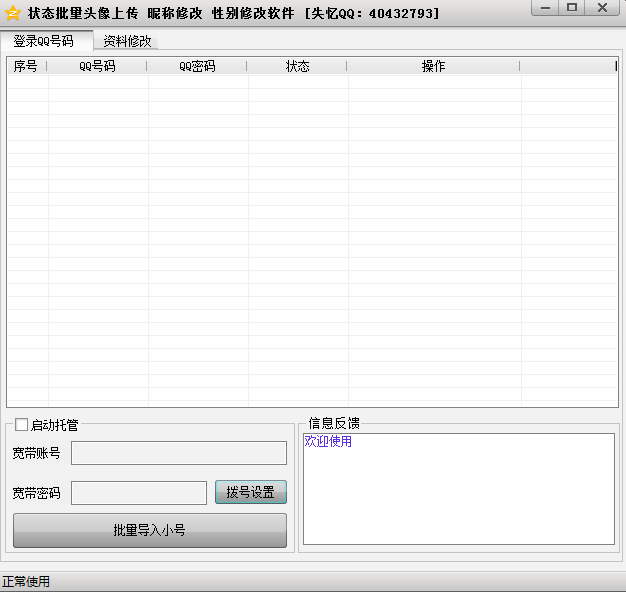Click the 操作 column header
This screenshot has height=593, width=626.
pyautogui.click(x=433, y=66)
